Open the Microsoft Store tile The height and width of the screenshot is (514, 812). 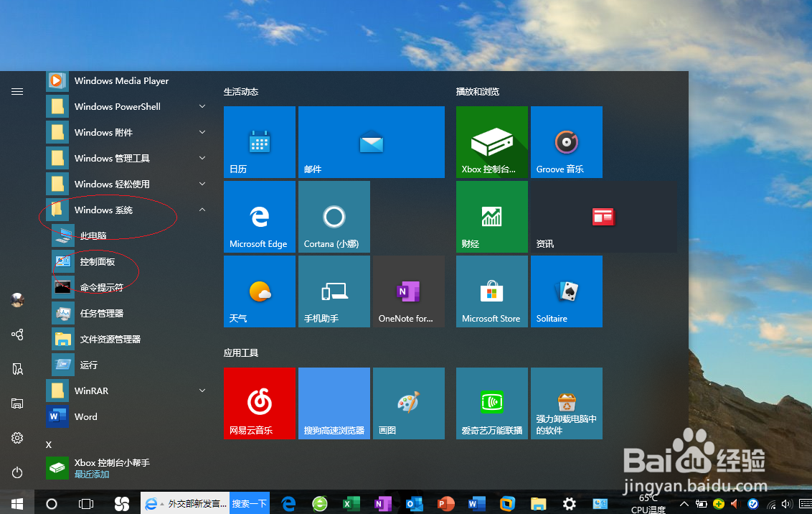492,291
